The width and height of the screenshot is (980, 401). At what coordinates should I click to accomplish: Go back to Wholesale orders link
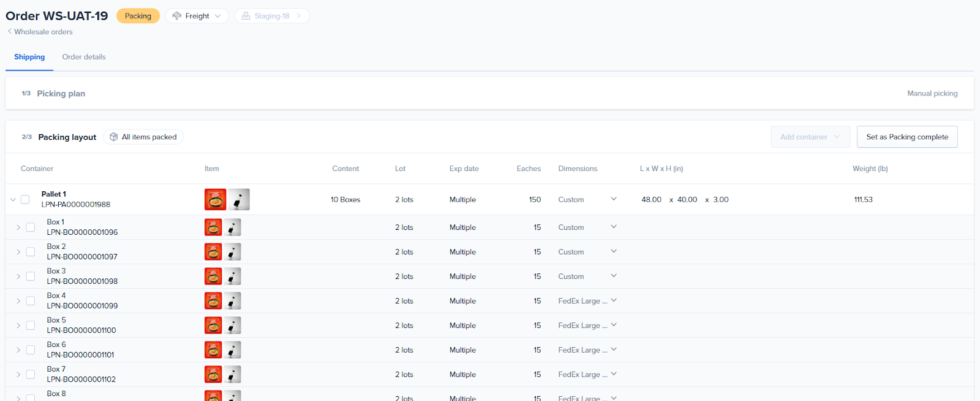tap(43, 32)
